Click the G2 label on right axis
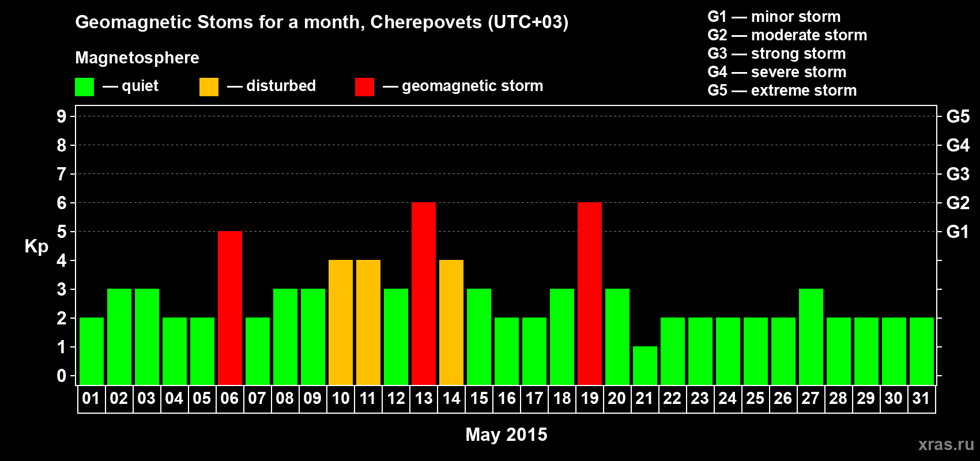This screenshot has width=980, height=461. (x=958, y=203)
